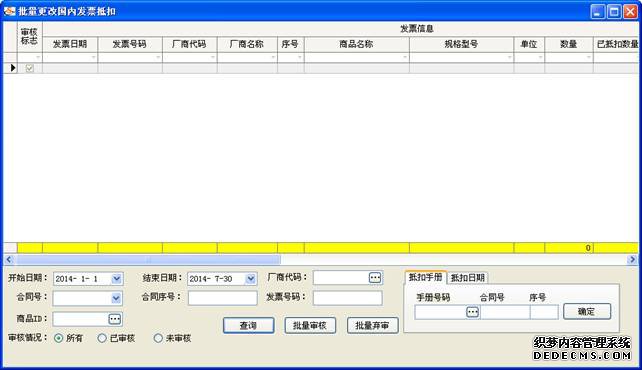Image resolution: width=642 pixels, height=370 pixels.
Task: Open the 手册号码 lookup ellipsis button
Action: tap(472, 312)
